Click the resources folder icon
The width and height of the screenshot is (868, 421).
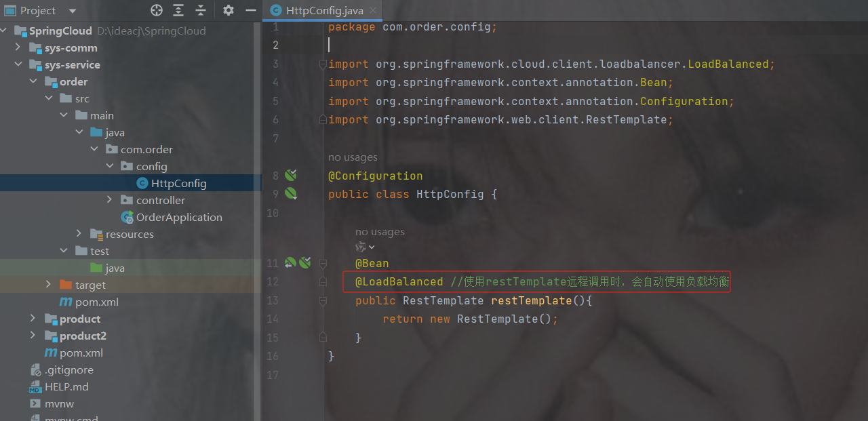pyautogui.click(x=96, y=234)
